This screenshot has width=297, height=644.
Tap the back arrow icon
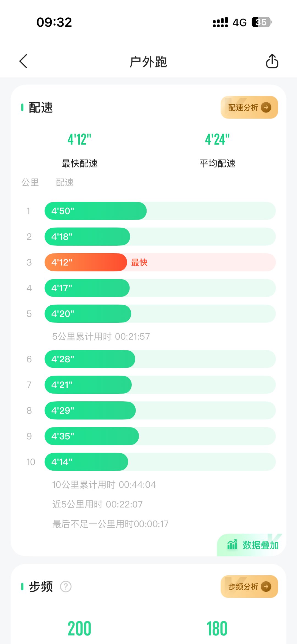[23, 61]
